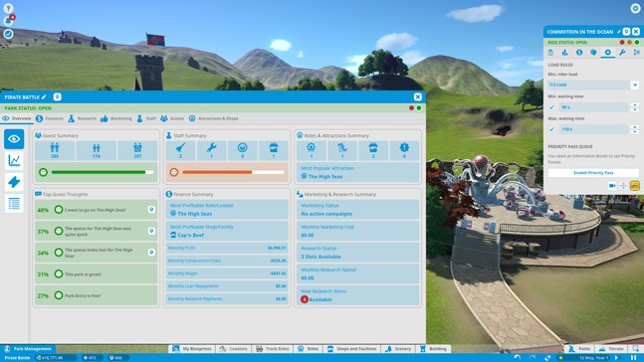Click the play speed arrow in bottom bar

[616, 358]
